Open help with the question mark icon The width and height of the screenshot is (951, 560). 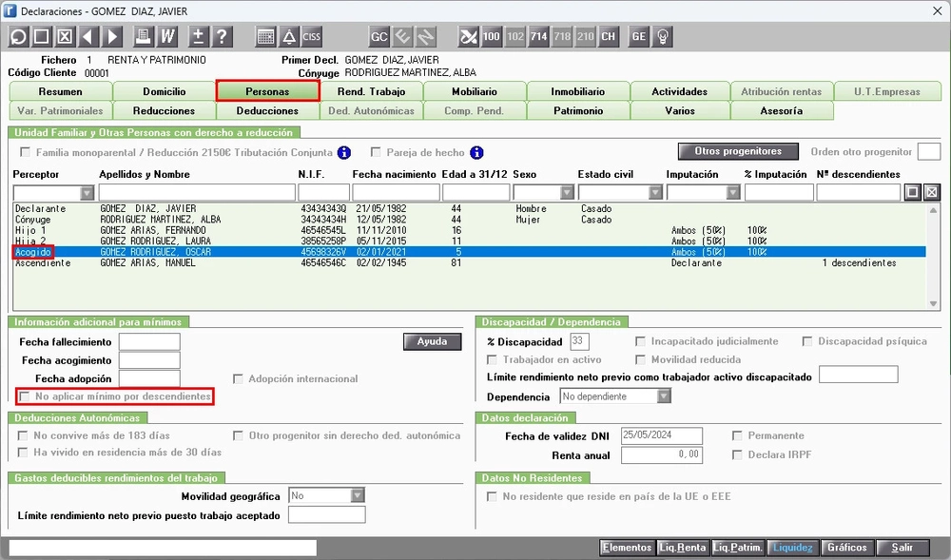[222, 37]
